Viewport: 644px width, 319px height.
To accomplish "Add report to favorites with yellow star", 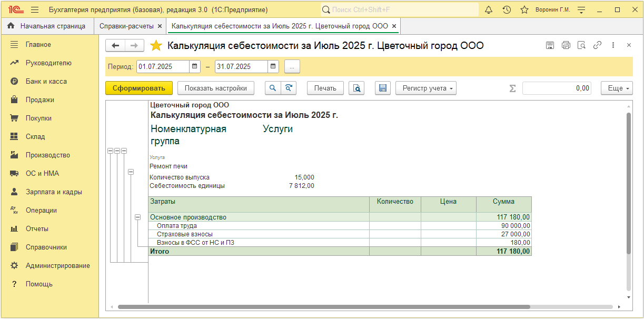I will coord(156,46).
